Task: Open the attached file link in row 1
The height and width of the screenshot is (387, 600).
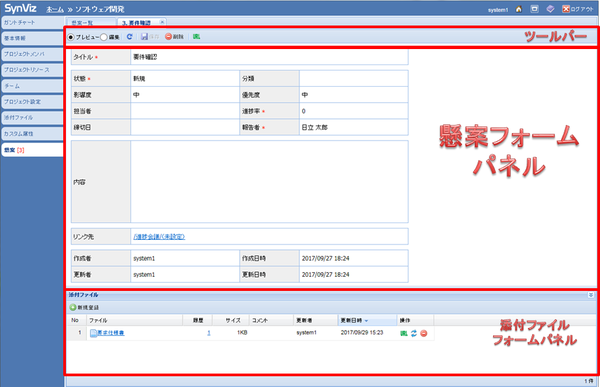Action: point(111,333)
